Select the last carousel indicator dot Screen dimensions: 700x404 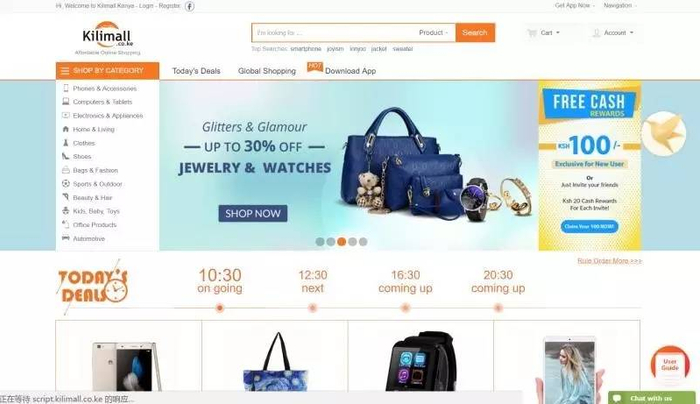[363, 242]
